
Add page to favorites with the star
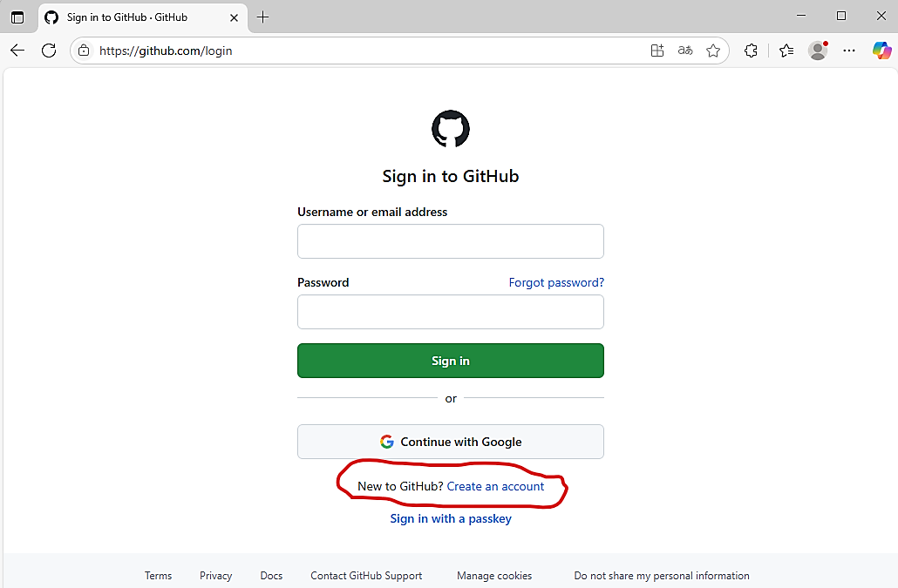tap(713, 51)
